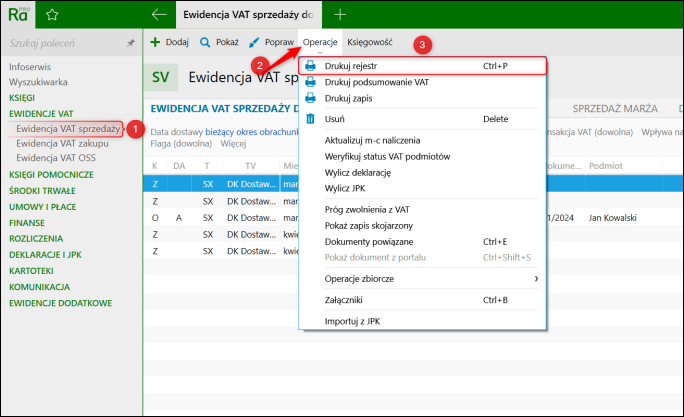Select Pokaż zapis skojarzony
The image size is (684, 417).
coord(422,226)
